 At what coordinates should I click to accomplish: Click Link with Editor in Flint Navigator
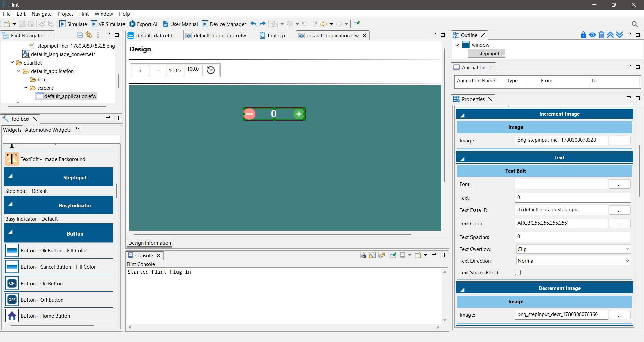[89, 35]
